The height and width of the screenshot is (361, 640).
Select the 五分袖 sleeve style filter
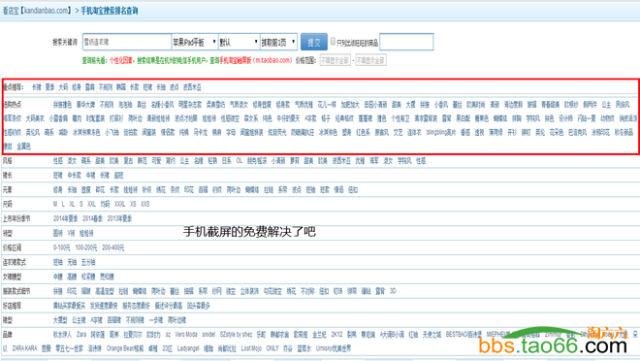tap(88, 262)
